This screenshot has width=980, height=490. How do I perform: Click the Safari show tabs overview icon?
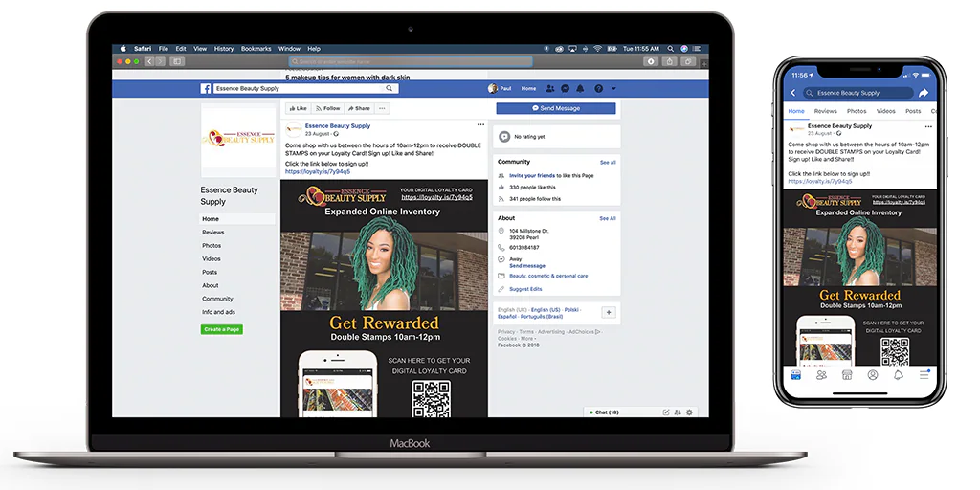[x=688, y=61]
